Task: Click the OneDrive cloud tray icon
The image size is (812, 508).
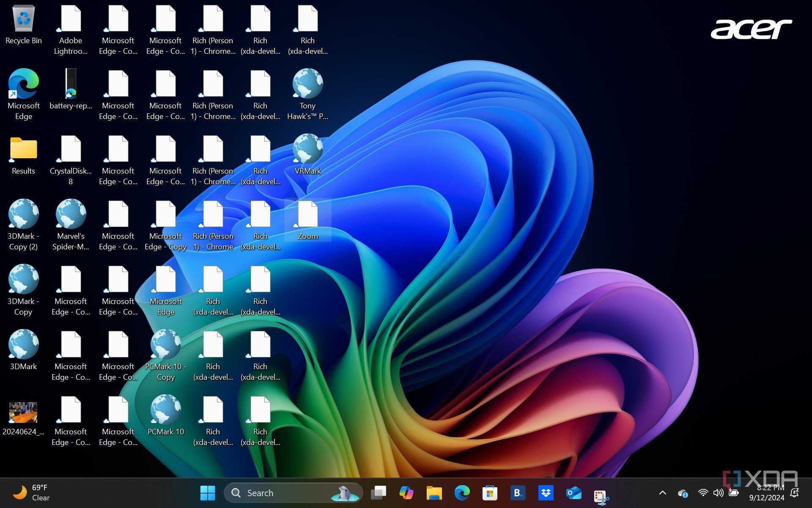Action: pyautogui.click(x=683, y=493)
